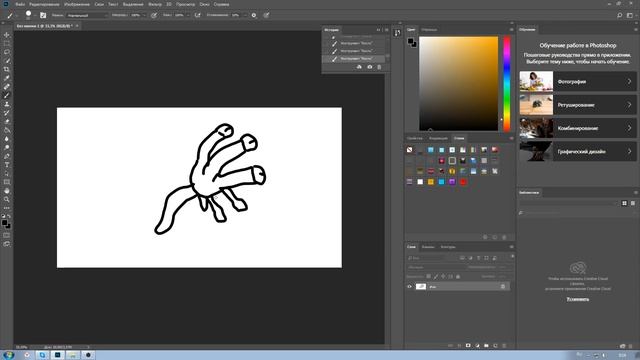Select the Clone Stamp tool
This screenshot has height=360, width=640.
(7, 104)
